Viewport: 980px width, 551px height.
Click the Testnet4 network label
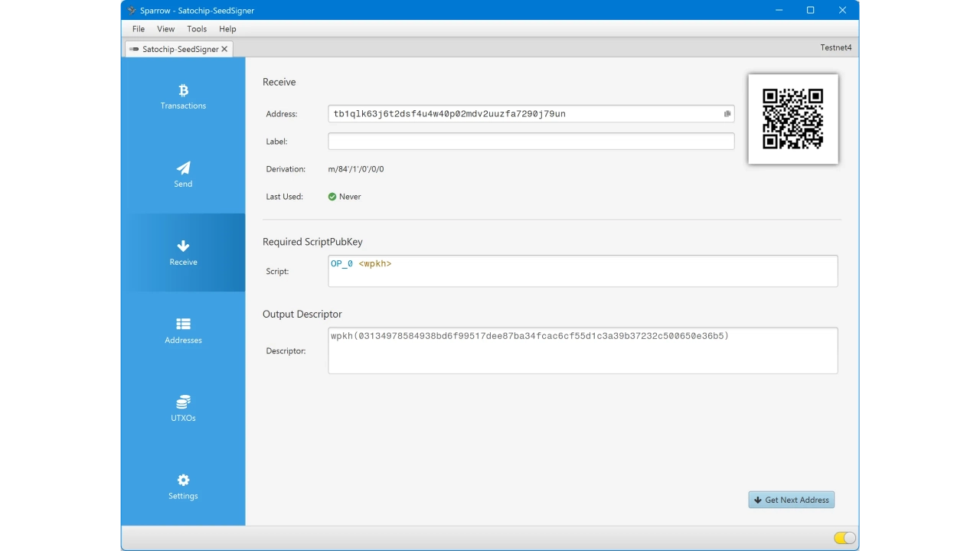click(x=836, y=47)
